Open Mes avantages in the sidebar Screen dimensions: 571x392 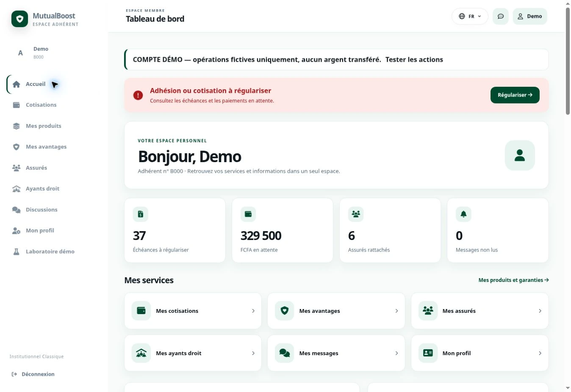pos(54,147)
